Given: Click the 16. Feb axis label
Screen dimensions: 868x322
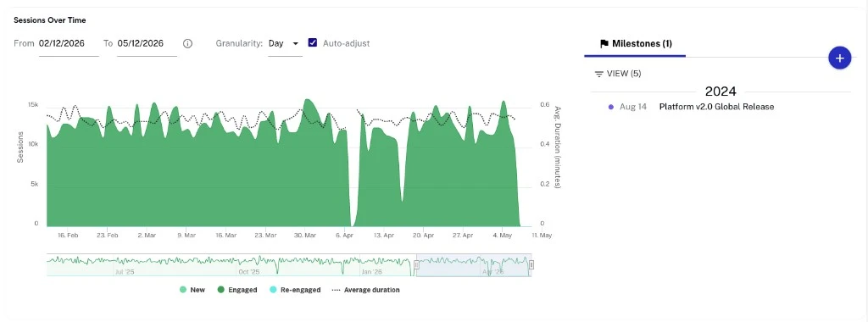Looking at the screenshot, I should [68, 235].
